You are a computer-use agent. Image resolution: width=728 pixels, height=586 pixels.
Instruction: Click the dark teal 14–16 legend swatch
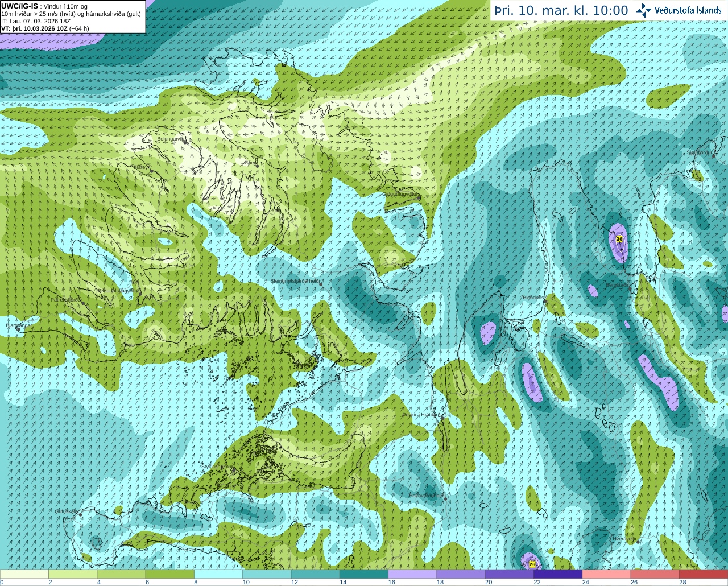point(364,574)
